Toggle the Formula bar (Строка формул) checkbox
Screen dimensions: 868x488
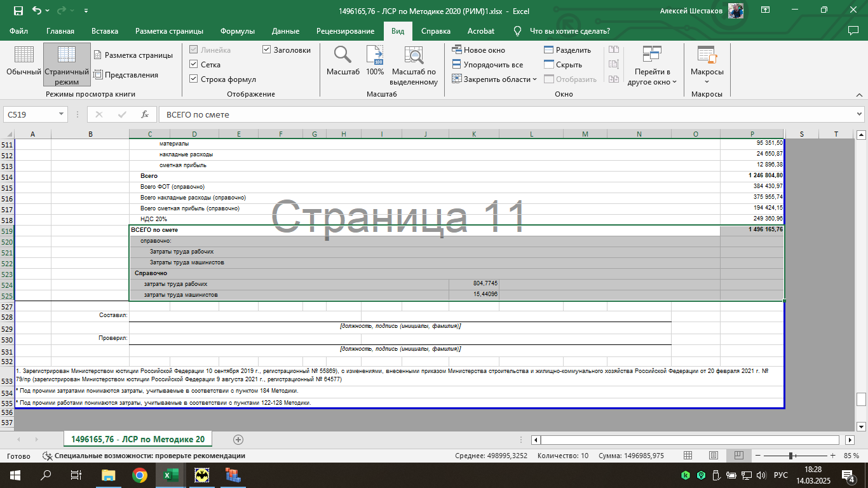pos(194,79)
